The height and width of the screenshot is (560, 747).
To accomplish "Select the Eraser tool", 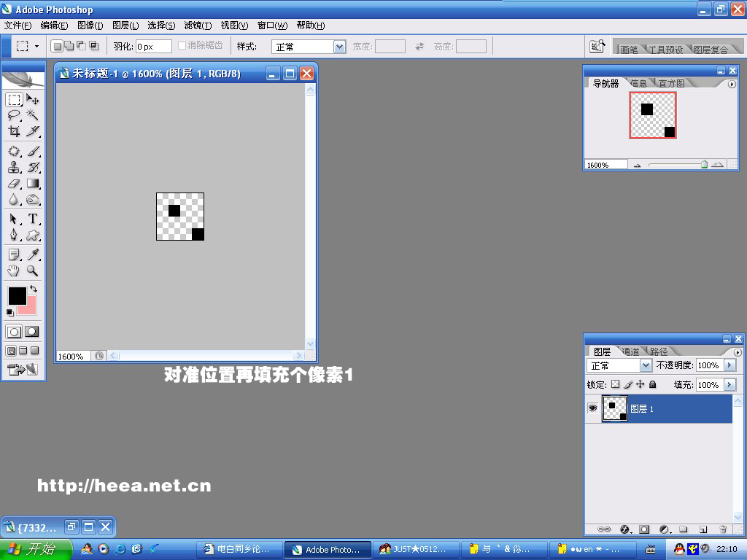I will coord(14,184).
